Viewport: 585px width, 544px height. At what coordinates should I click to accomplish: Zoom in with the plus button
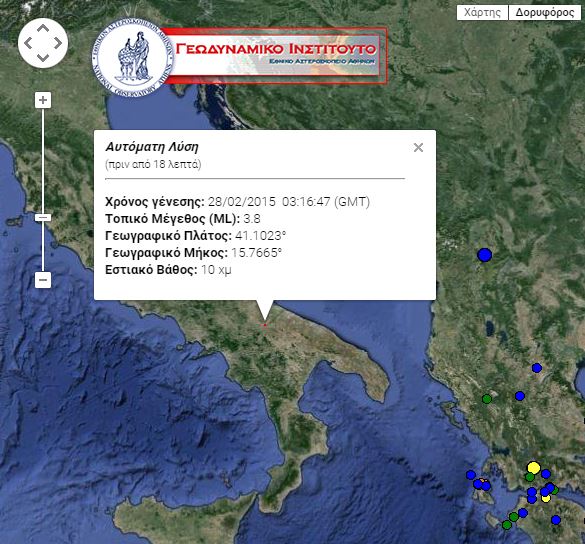tap(43, 100)
